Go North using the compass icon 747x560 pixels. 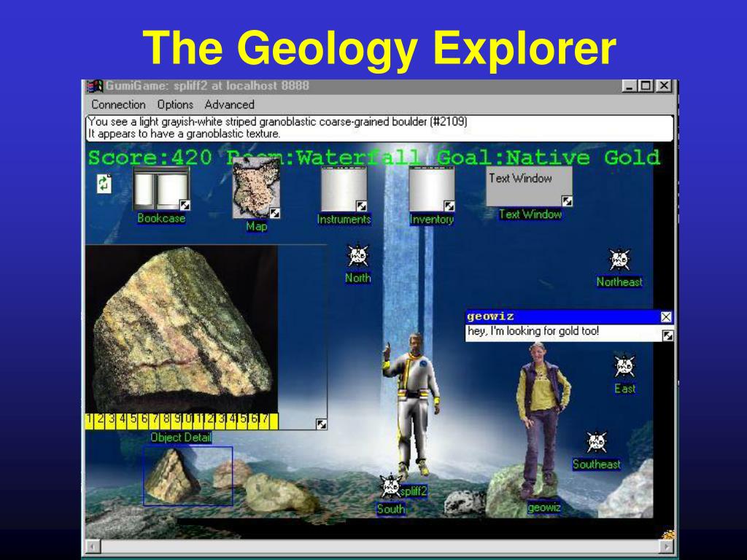357,256
